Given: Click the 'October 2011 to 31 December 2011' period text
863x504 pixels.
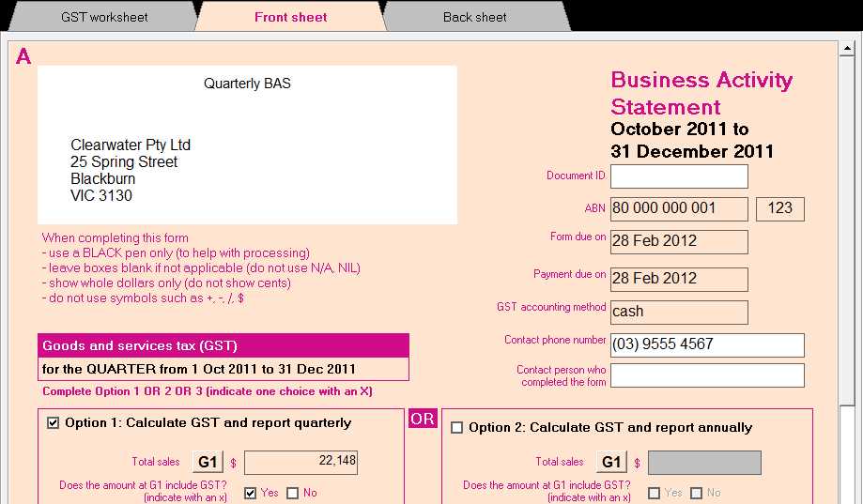Looking at the screenshot, I should coord(692,140).
